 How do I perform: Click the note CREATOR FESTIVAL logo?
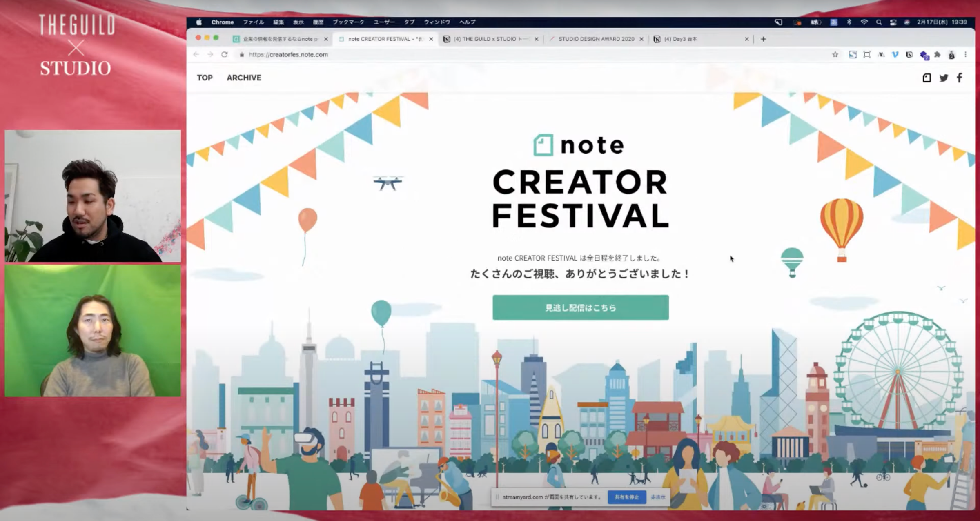click(580, 181)
